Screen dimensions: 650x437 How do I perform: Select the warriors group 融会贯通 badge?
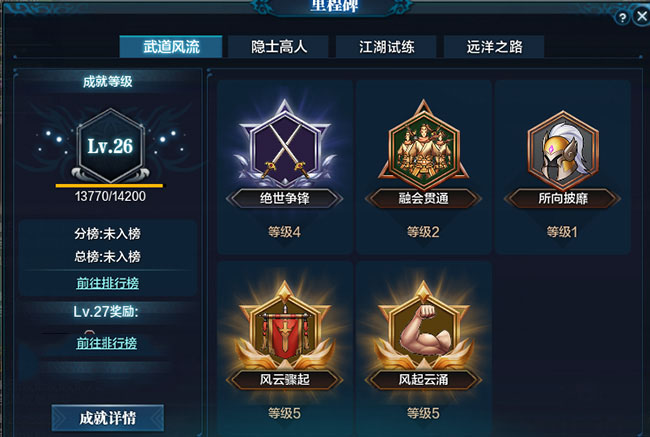pos(423,144)
